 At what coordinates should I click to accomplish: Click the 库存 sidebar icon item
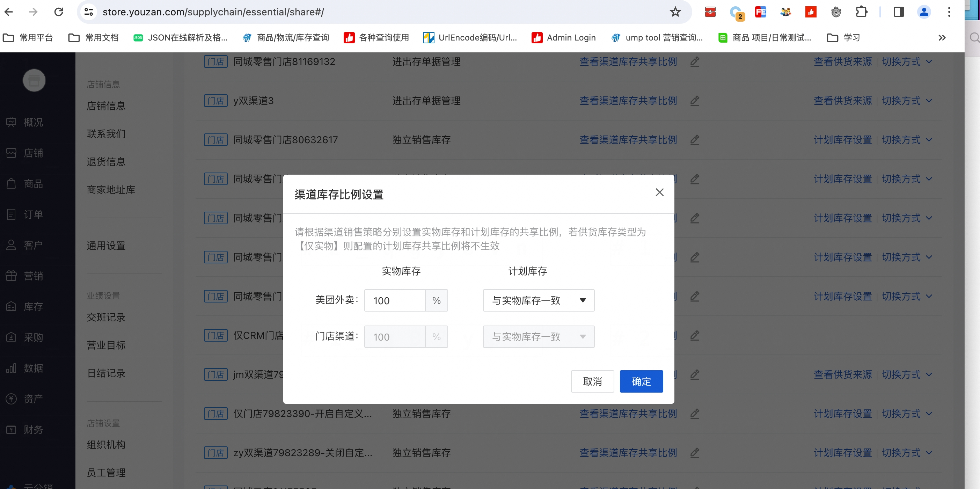pos(12,306)
